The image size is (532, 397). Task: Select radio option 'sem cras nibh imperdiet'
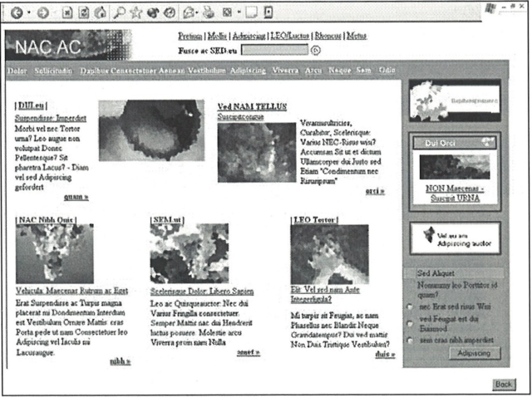click(410, 340)
